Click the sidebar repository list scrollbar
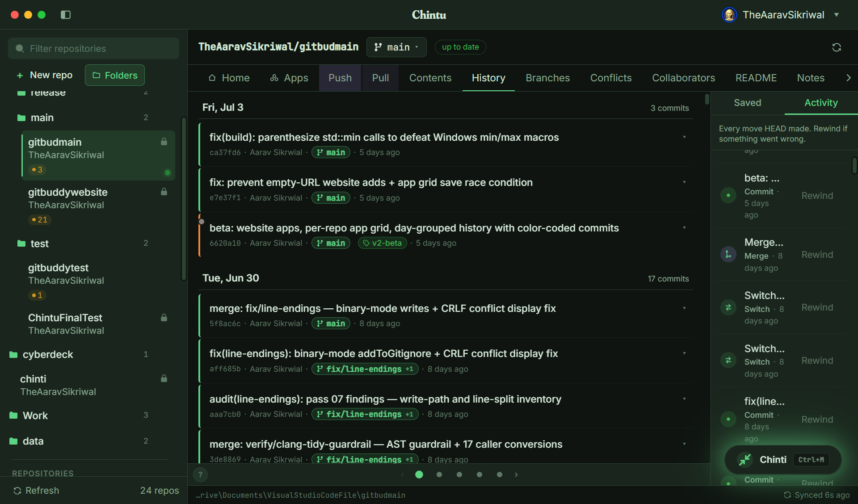858x504 pixels. point(183,199)
